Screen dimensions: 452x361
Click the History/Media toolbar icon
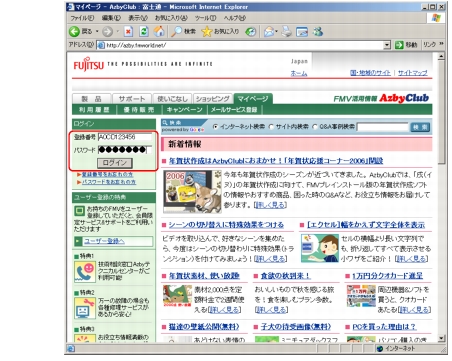[250, 32]
